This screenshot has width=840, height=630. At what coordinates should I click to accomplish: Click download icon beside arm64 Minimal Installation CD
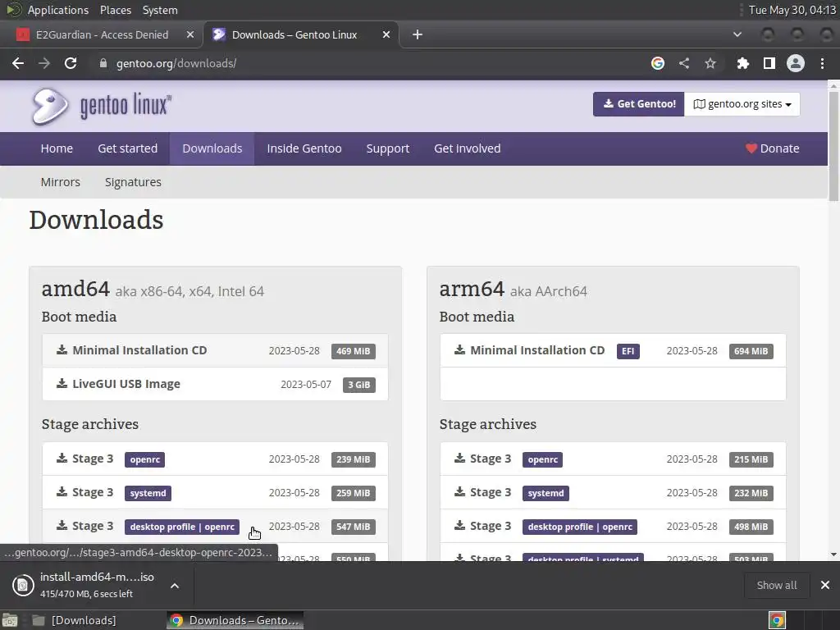(x=459, y=350)
